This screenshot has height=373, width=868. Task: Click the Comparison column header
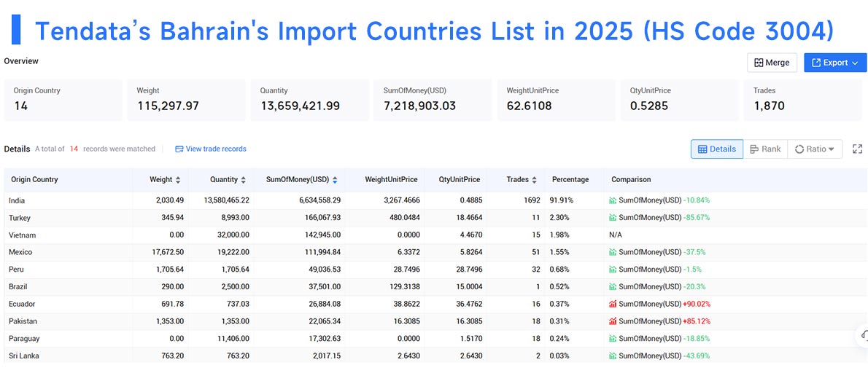[x=631, y=180]
